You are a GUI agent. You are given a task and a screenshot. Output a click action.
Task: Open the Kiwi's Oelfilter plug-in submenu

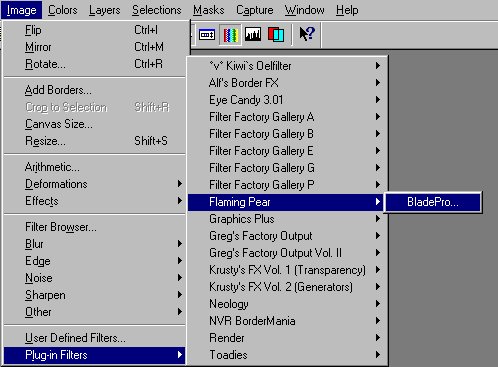[x=287, y=66]
